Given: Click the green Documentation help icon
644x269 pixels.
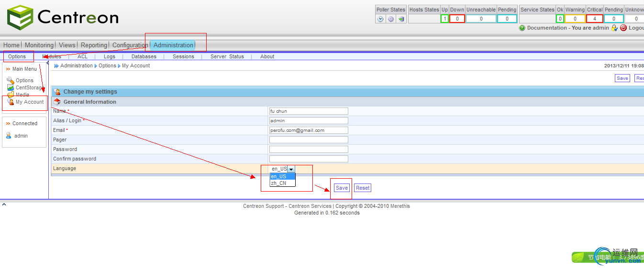Looking at the screenshot, I should (x=522, y=28).
